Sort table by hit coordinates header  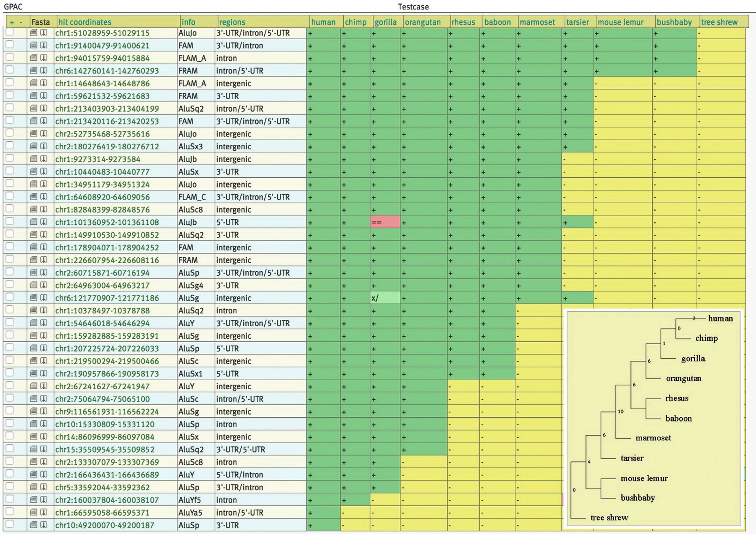coord(85,22)
